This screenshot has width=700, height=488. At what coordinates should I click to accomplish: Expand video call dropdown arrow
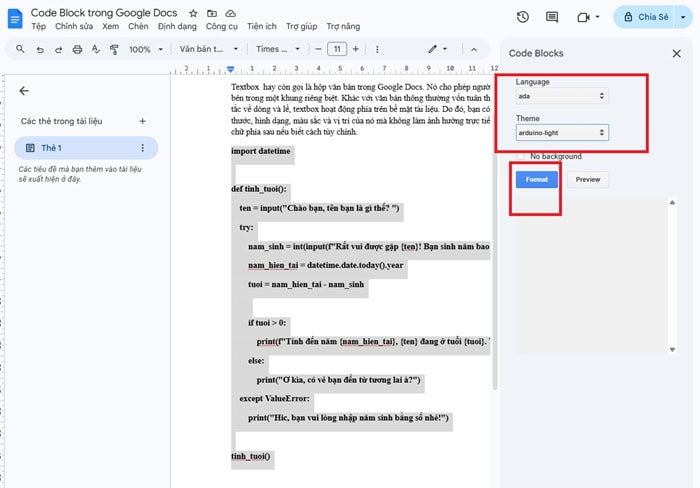pos(597,17)
